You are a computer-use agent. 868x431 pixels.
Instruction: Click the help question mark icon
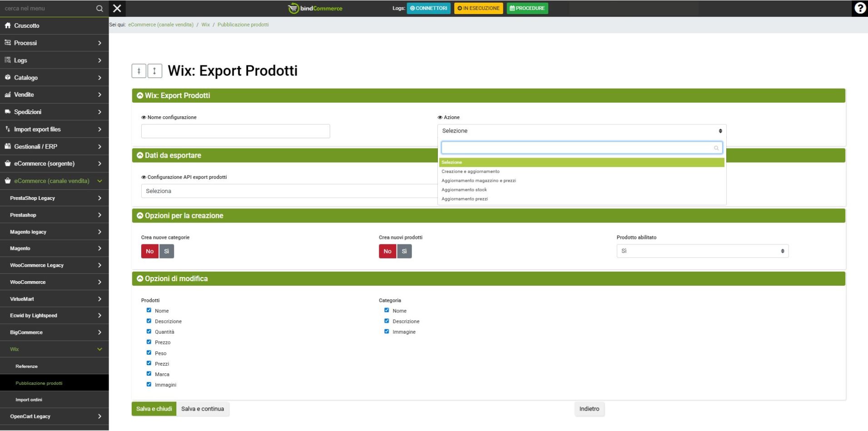click(x=859, y=8)
